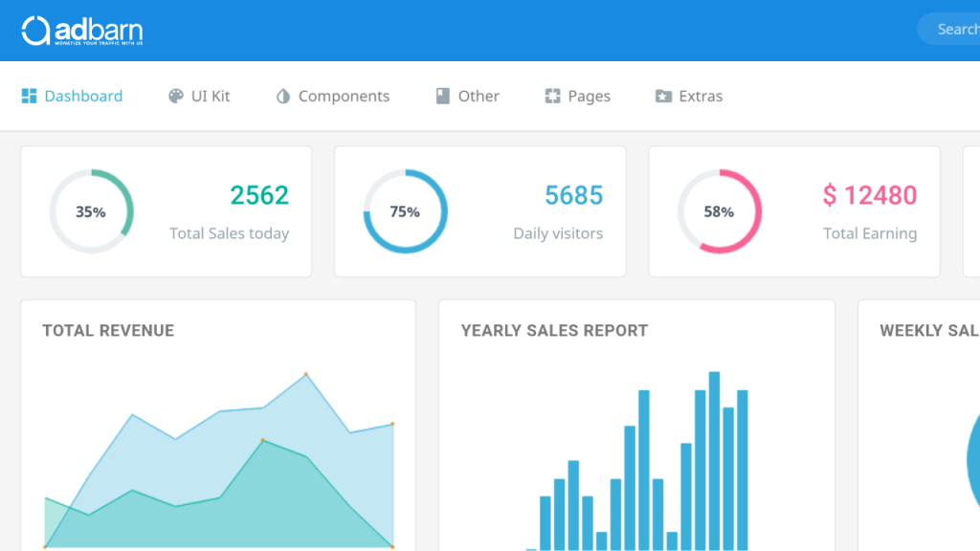Image resolution: width=980 pixels, height=551 pixels.
Task: Click the YEARLY SALES REPORT heading
Action: [x=554, y=330]
